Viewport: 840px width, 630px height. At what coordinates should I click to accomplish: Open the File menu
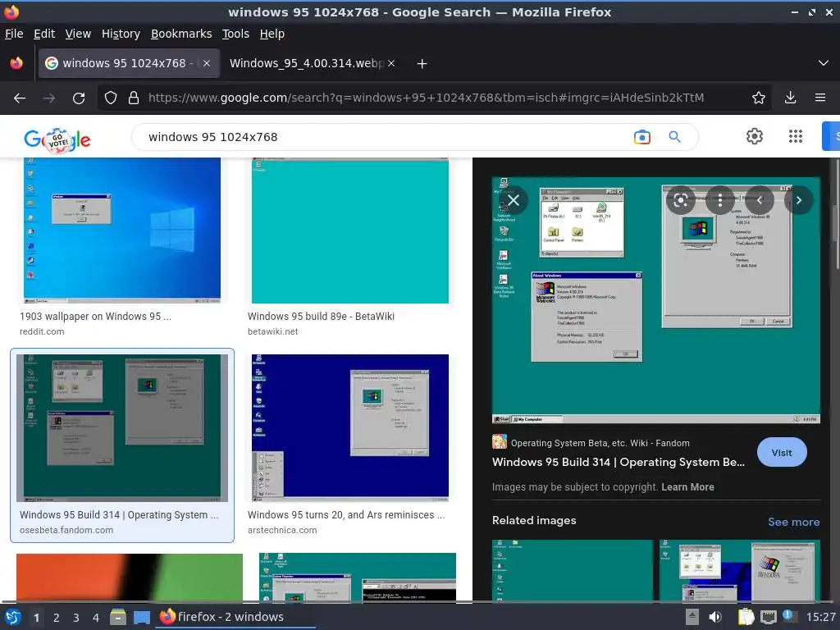tap(14, 34)
